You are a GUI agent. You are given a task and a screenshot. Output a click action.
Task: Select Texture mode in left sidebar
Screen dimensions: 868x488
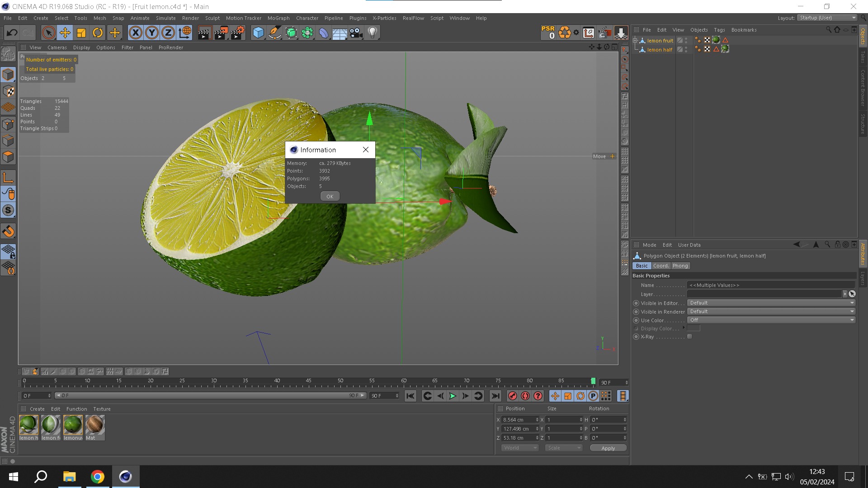[8, 91]
